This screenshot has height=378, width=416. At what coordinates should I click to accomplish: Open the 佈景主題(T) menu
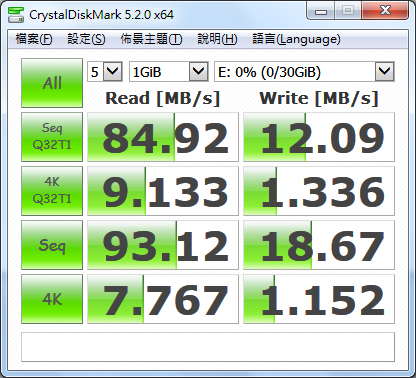coord(151,39)
